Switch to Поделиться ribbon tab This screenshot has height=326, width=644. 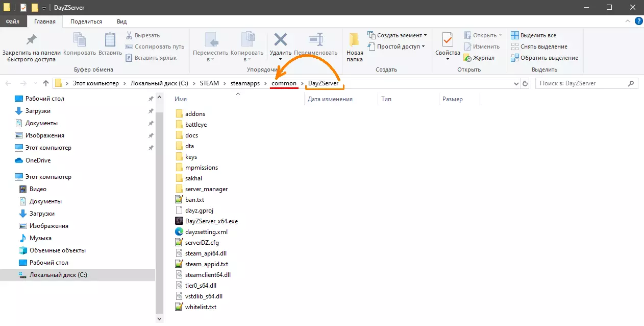[86, 21]
